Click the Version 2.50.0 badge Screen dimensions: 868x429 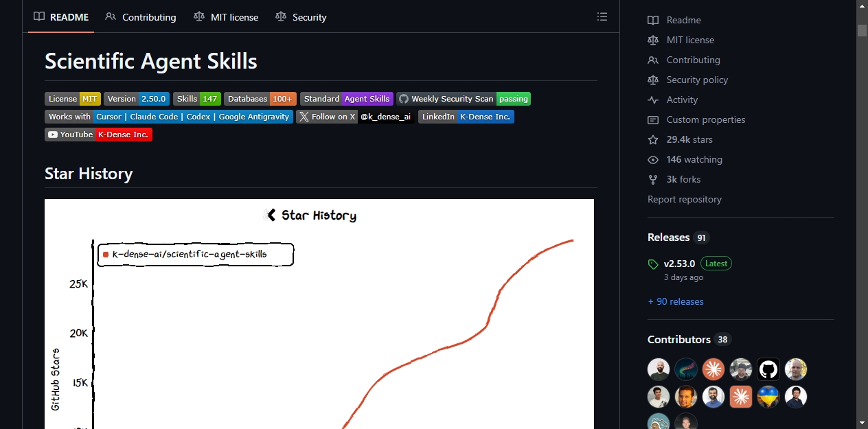point(137,99)
